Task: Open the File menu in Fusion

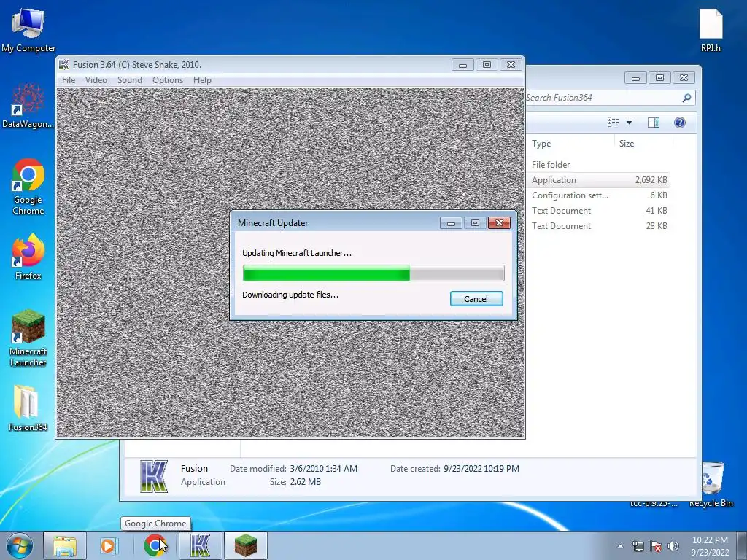Action: pyautogui.click(x=69, y=80)
